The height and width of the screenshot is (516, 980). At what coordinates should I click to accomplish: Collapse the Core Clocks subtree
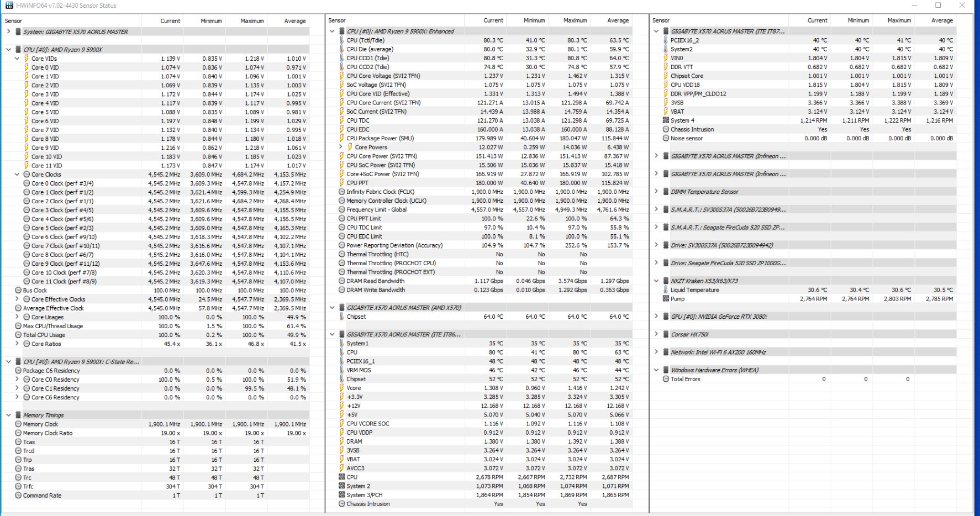click(x=17, y=175)
